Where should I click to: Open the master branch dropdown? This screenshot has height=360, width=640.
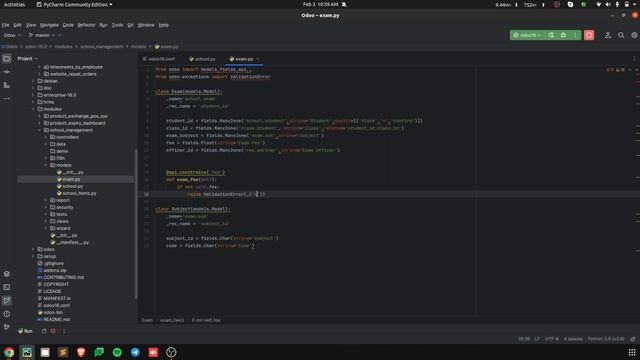[42, 35]
